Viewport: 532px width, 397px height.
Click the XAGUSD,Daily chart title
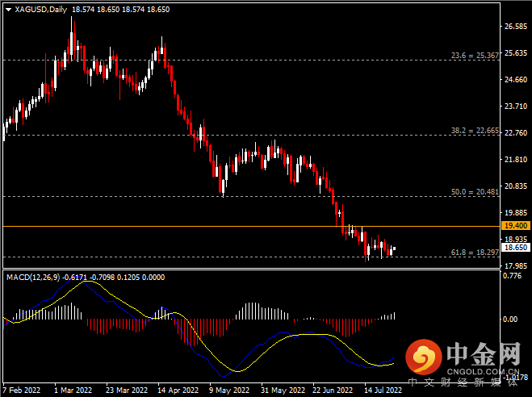pyautogui.click(x=41, y=10)
